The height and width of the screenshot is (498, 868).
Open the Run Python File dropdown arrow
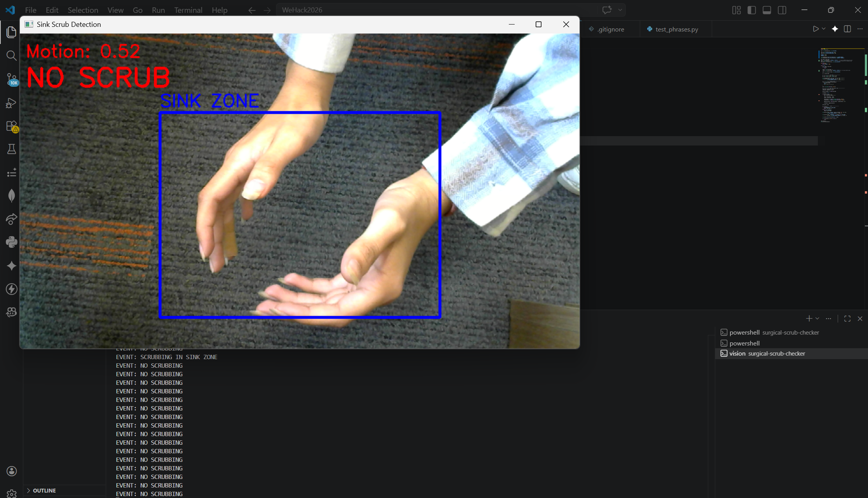824,29
